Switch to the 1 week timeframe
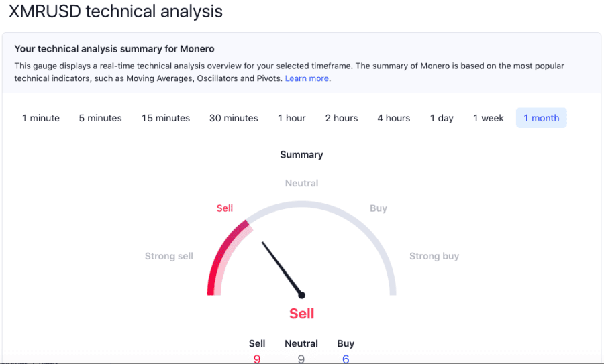 (489, 118)
